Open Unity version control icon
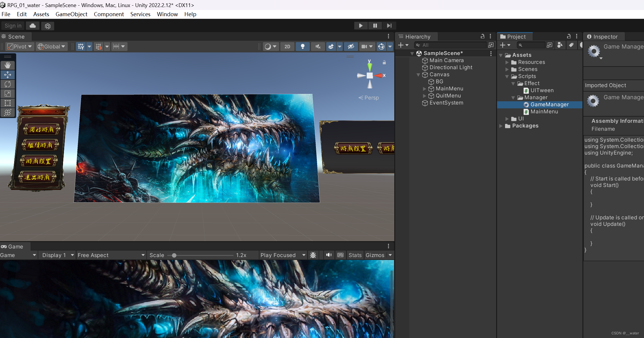Viewport: 644px width, 338px height. click(47, 26)
